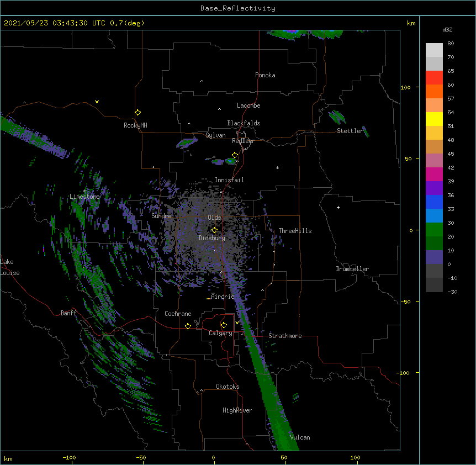Click the green echo patch northwest of Stettler
This screenshot has width=476, height=465.
337,117
